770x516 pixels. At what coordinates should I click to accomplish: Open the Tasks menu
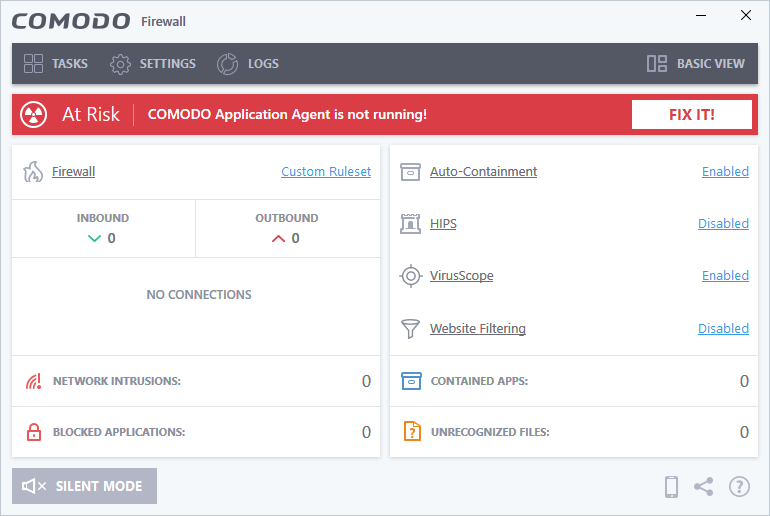[x=56, y=64]
